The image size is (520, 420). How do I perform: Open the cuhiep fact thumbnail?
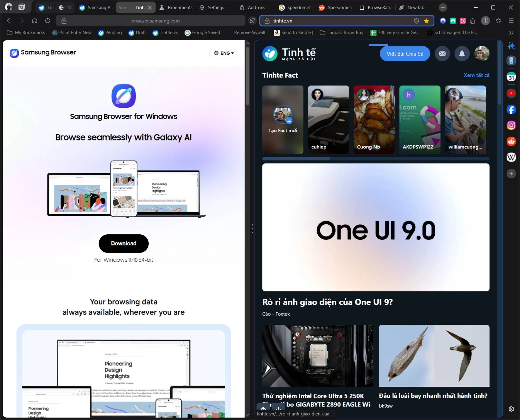coord(328,120)
